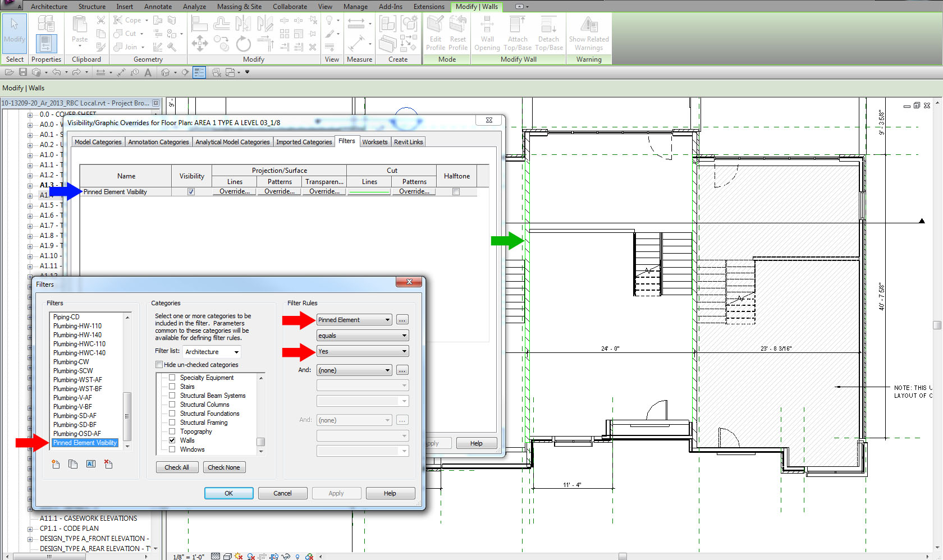Click the green Cut Lines override swatch
This screenshot has height=560, width=943.
(369, 192)
